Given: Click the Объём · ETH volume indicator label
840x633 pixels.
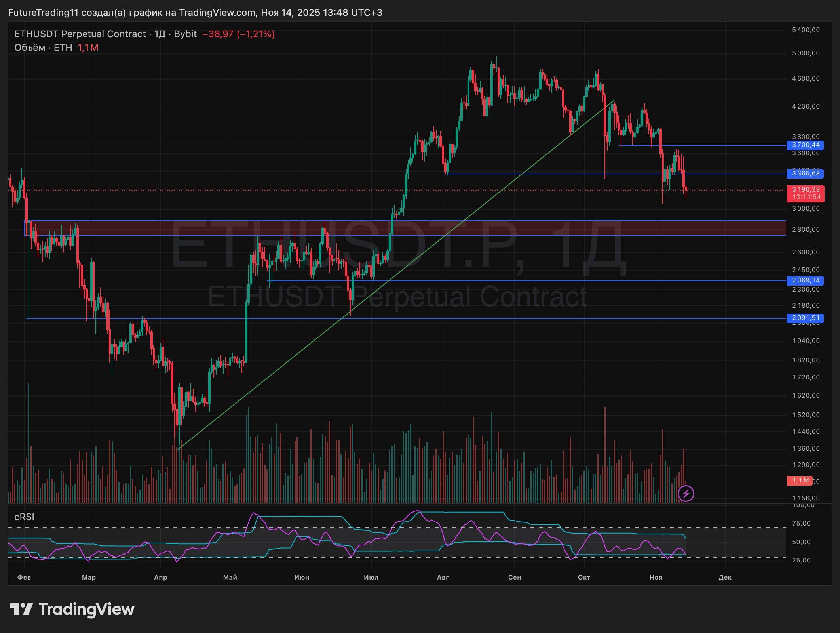Looking at the screenshot, I should 43,48.
